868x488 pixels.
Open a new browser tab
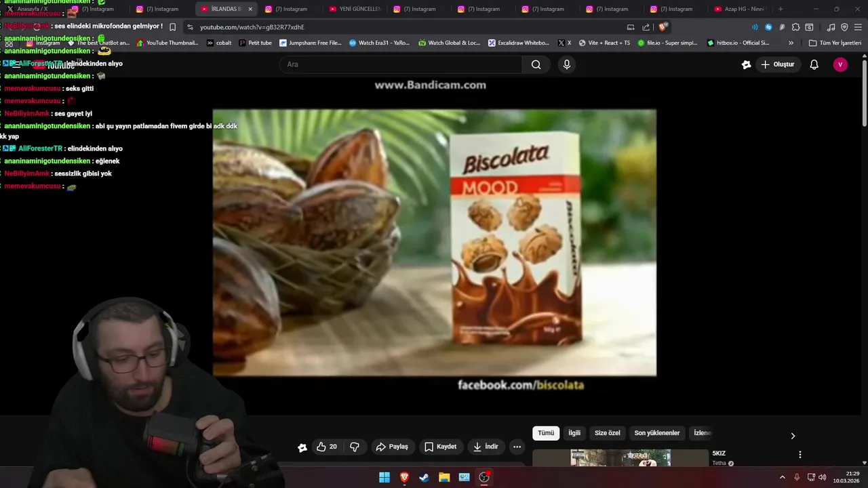[x=781, y=9]
